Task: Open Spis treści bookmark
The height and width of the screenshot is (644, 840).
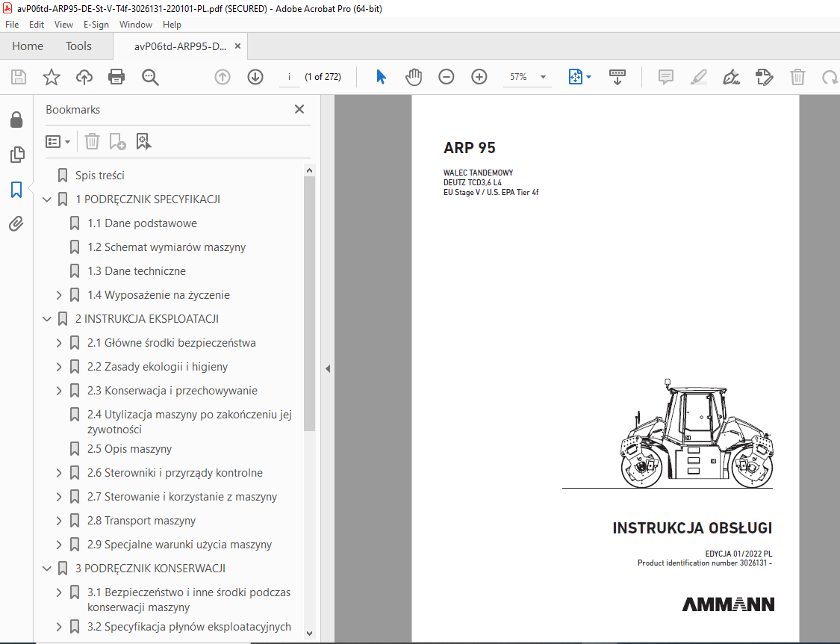Action: 99,176
